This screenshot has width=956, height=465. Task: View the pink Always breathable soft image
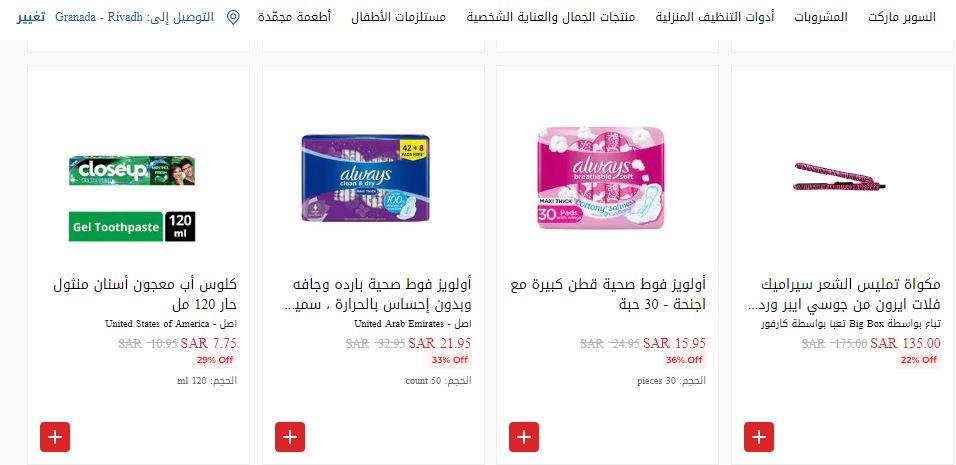601,178
